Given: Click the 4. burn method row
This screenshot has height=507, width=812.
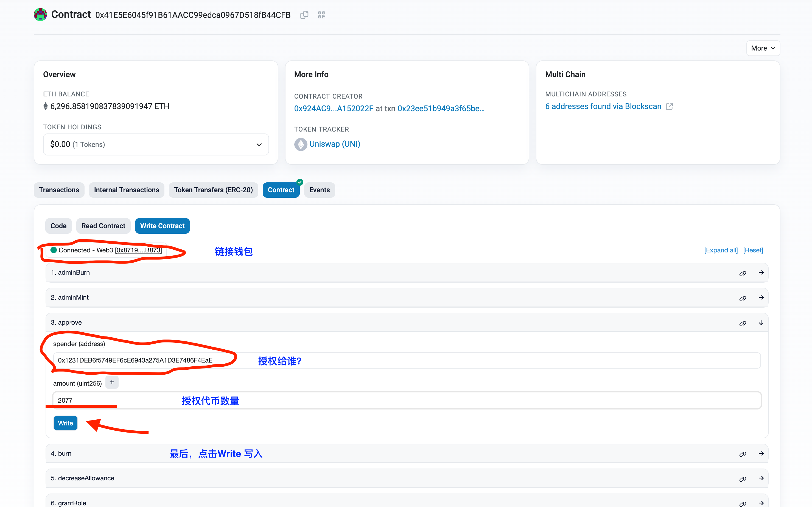Looking at the screenshot, I should [407, 453].
